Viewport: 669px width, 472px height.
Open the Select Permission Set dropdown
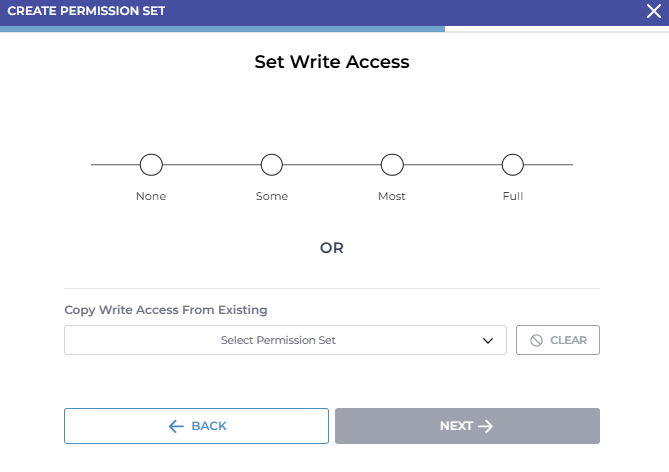(278, 340)
